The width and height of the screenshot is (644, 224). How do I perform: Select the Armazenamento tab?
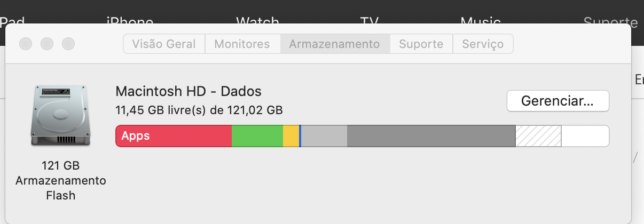pos(335,44)
